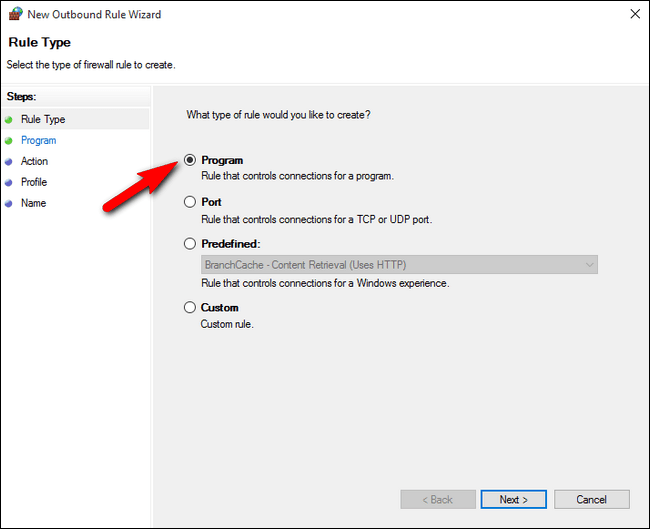Choose the Predefined radio option

tap(190, 243)
